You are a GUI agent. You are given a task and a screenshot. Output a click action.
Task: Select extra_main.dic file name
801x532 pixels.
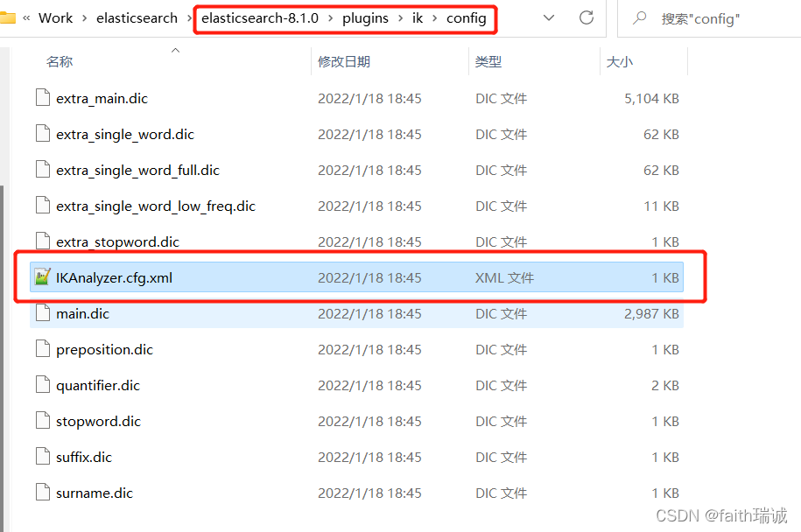pyautogui.click(x=102, y=98)
